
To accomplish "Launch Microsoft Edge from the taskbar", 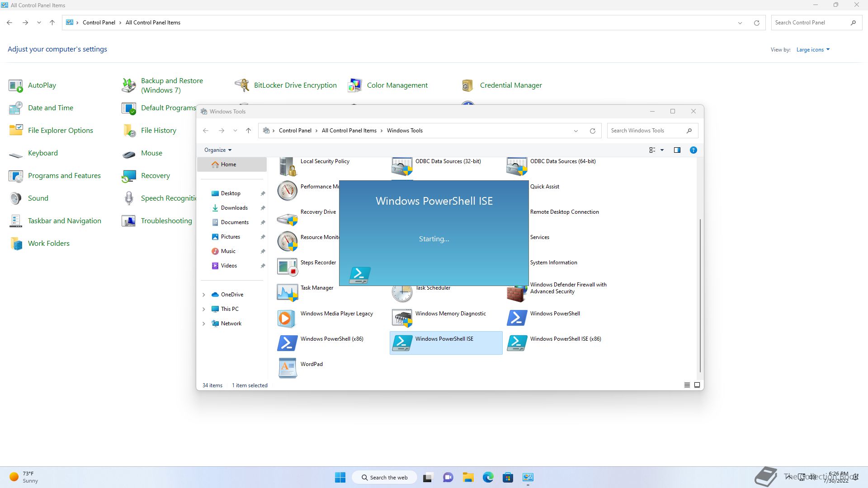I will tap(488, 478).
